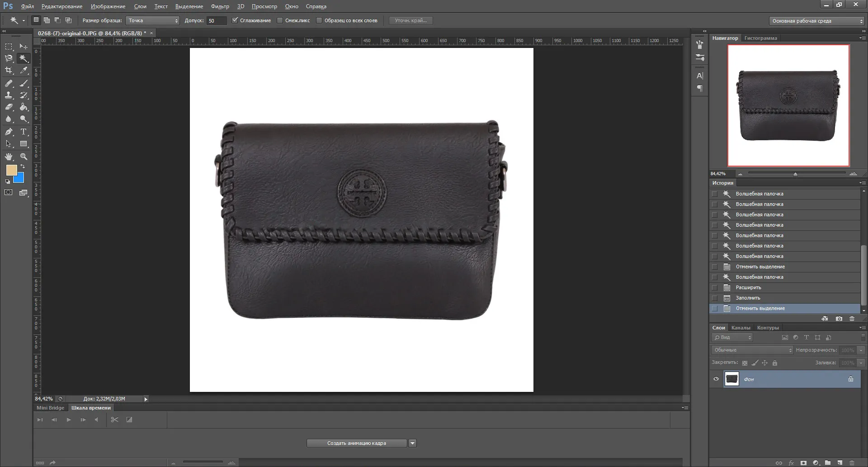Click foreground color swatch
Image resolution: width=868 pixels, height=467 pixels.
point(11,170)
